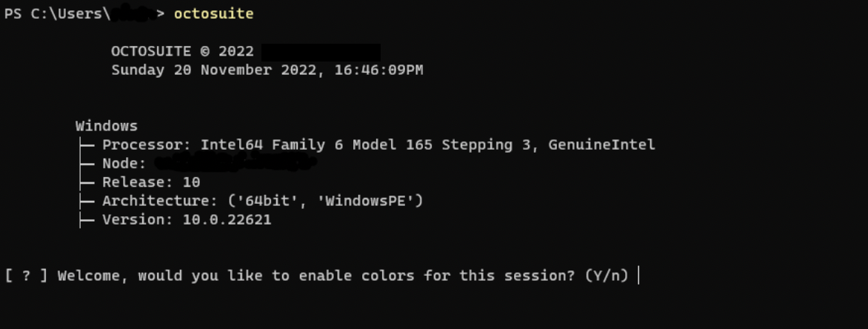This screenshot has height=329, width=868.
Task: Select the Windows tree heading
Action: pyautogui.click(x=107, y=126)
